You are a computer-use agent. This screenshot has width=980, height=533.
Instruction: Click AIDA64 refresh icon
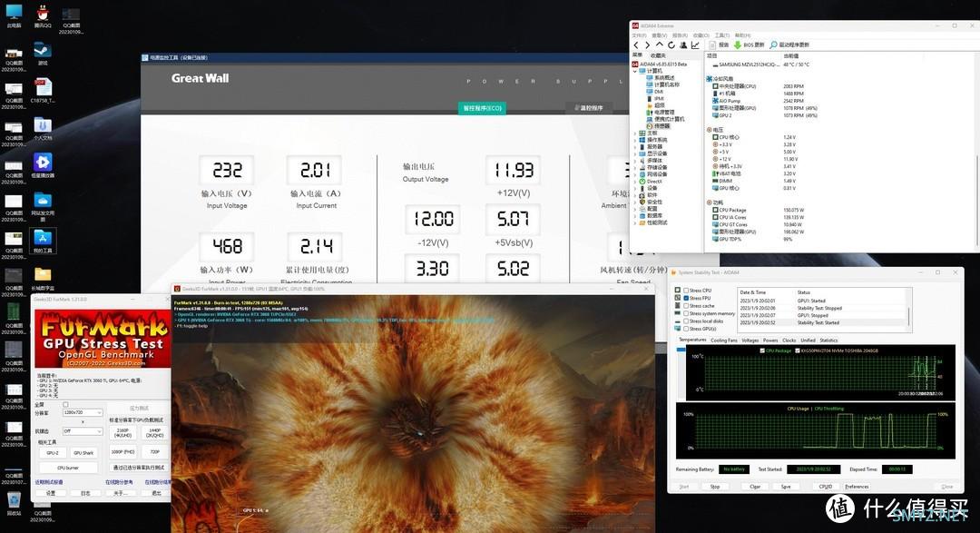pyautogui.click(x=671, y=45)
